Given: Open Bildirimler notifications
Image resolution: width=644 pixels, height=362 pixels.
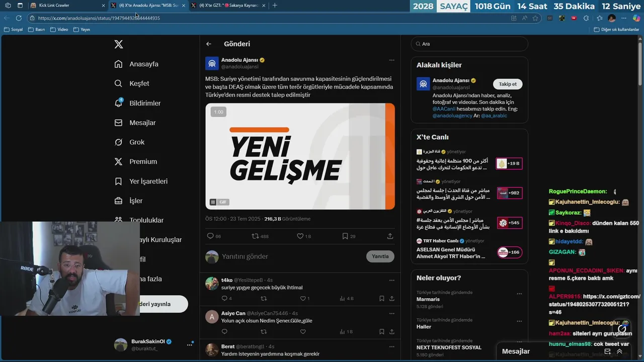Looking at the screenshot, I should point(138,103).
